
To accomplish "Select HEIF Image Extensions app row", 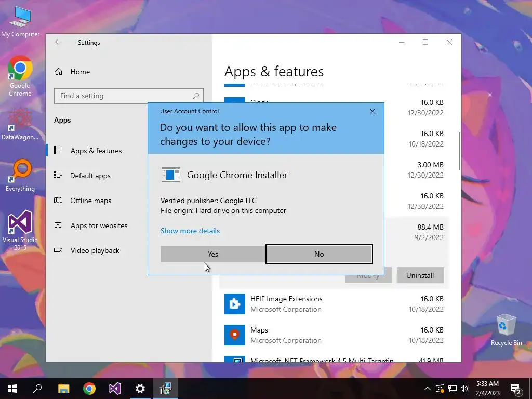I will pyautogui.click(x=334, y=304).
